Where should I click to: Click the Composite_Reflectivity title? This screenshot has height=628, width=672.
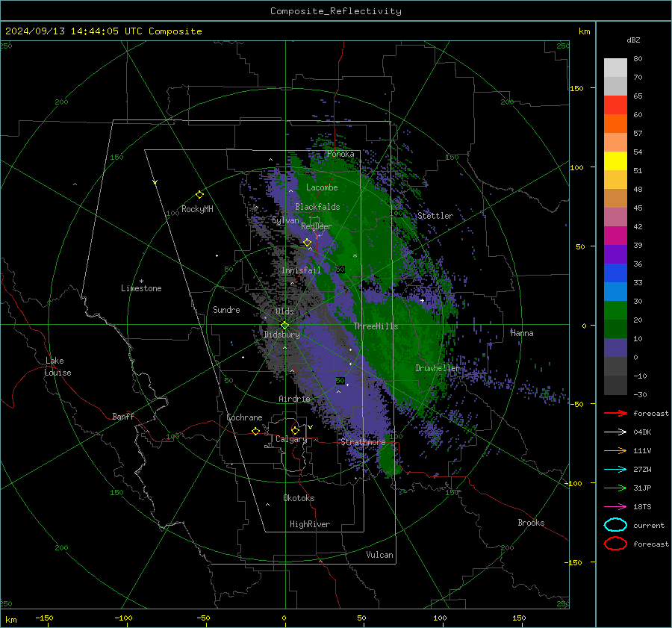click(x=336, y=11)
